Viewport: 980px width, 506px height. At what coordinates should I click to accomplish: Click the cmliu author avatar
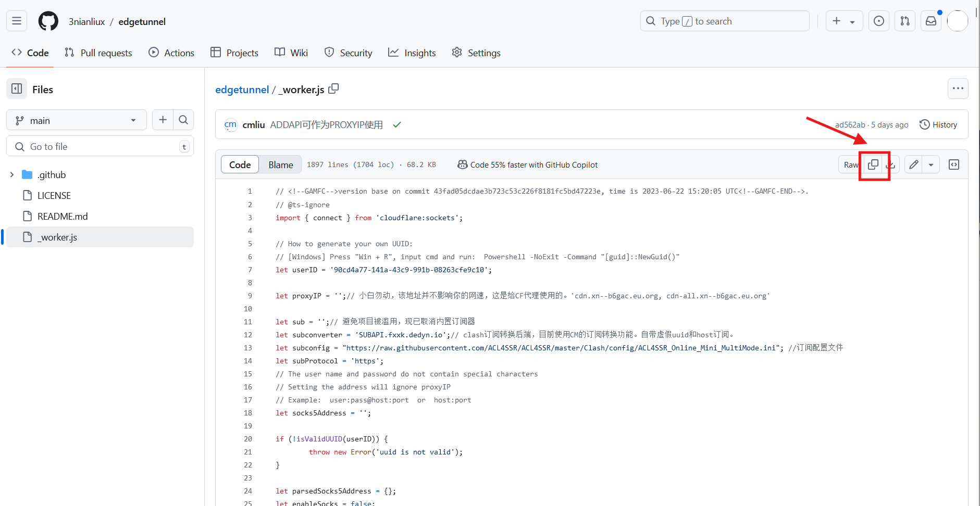pyautogui.click(x=230, y=125)
